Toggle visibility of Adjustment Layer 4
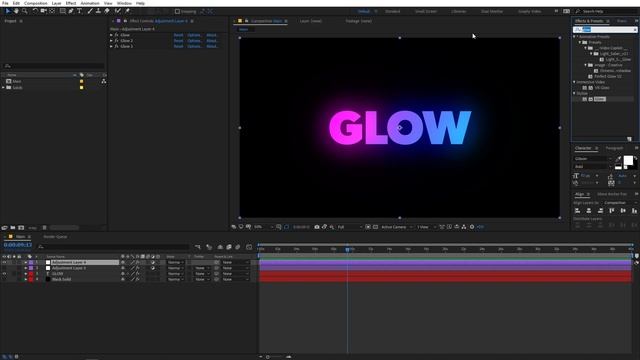 [4, 262]
